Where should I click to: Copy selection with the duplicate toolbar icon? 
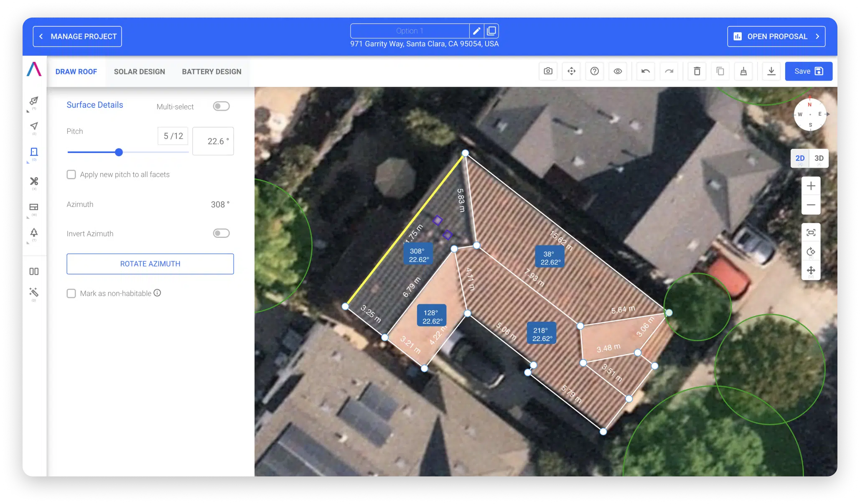[720, 71]
